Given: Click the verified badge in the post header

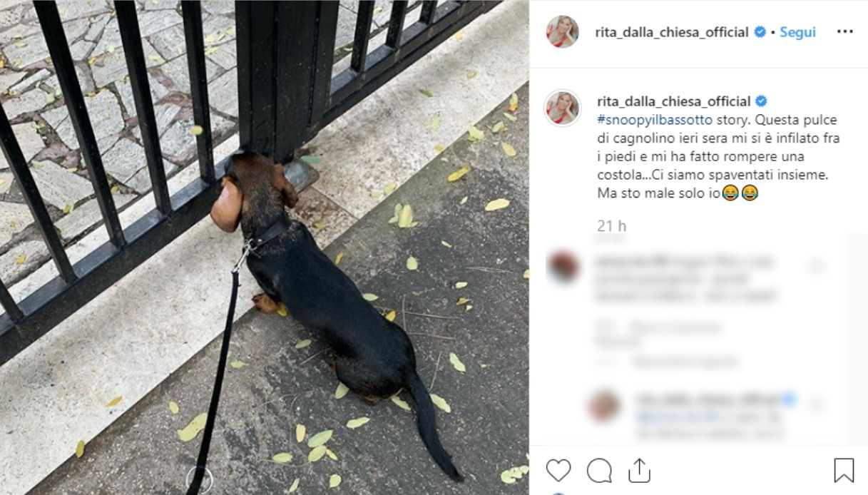Looking at the screenshot, I should (760, 32).
